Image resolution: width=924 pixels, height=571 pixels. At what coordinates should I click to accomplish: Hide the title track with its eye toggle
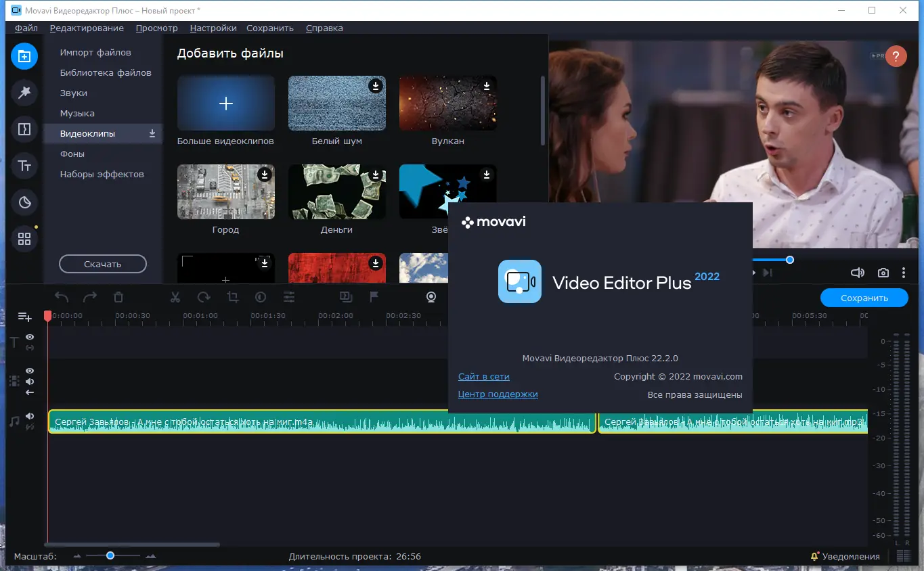[29, 336]
